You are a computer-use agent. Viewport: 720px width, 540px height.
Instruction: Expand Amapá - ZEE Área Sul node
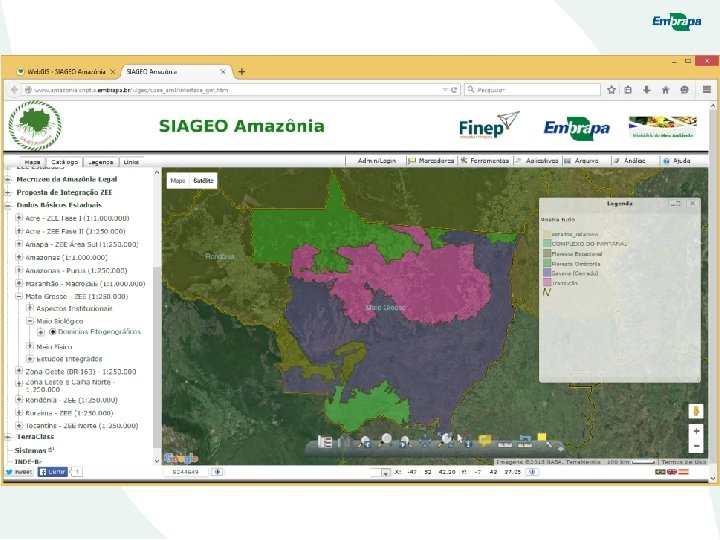[19, 244]
